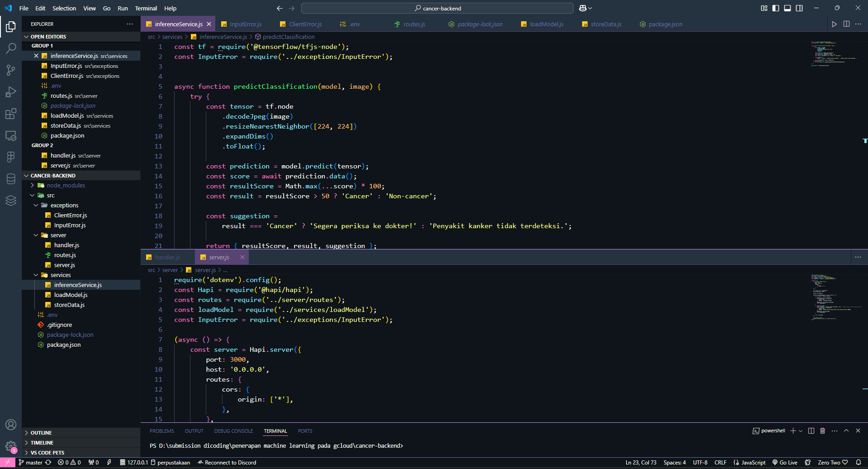Screen dimensions: 868x469
Task: Go forward with navigation arrow
Action: pos(291,8)
